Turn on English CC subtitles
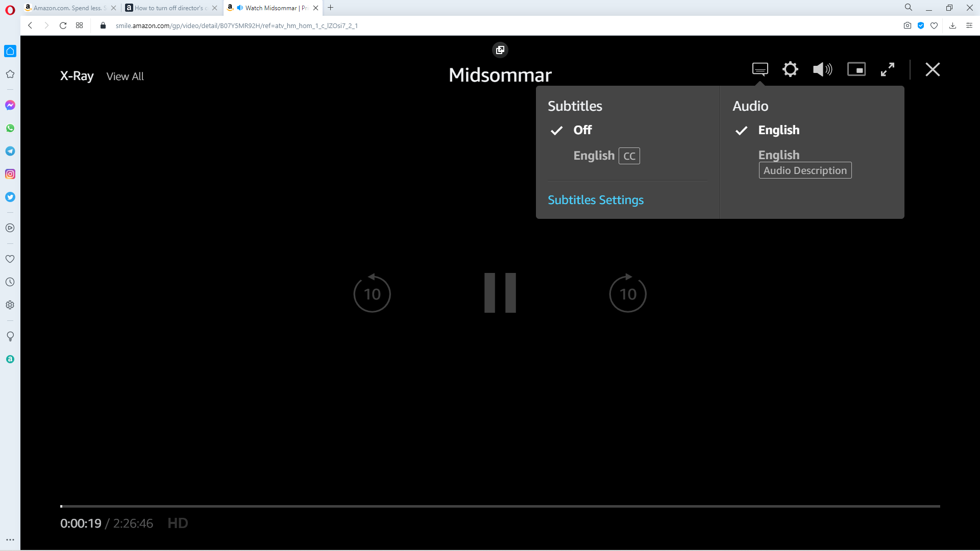 click(606, 156)
